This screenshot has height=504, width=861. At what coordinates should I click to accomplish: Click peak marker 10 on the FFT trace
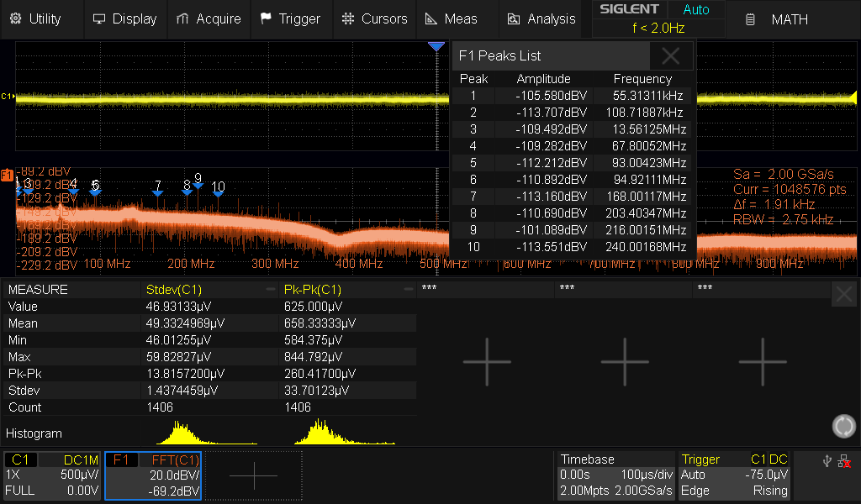[x=218, y=192]
